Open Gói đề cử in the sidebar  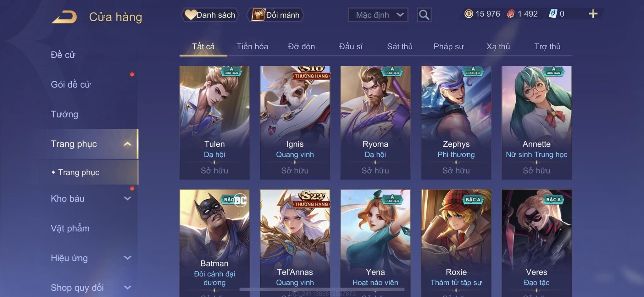pyautogui.click(x=71, y=84)
